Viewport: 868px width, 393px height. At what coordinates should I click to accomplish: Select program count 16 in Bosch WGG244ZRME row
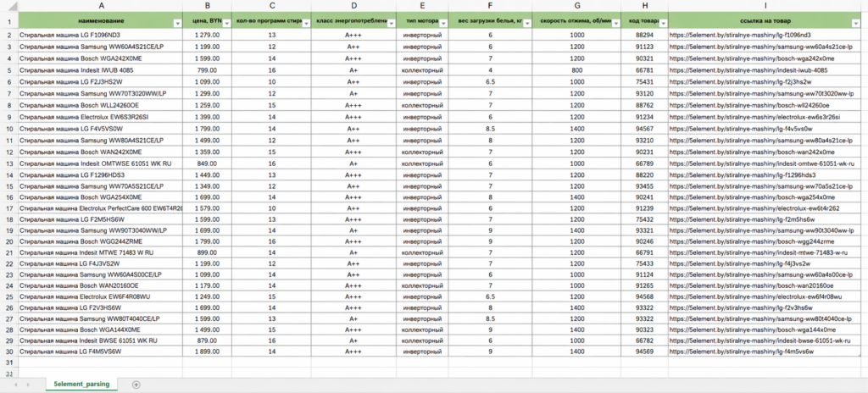[x=271, y=242]
